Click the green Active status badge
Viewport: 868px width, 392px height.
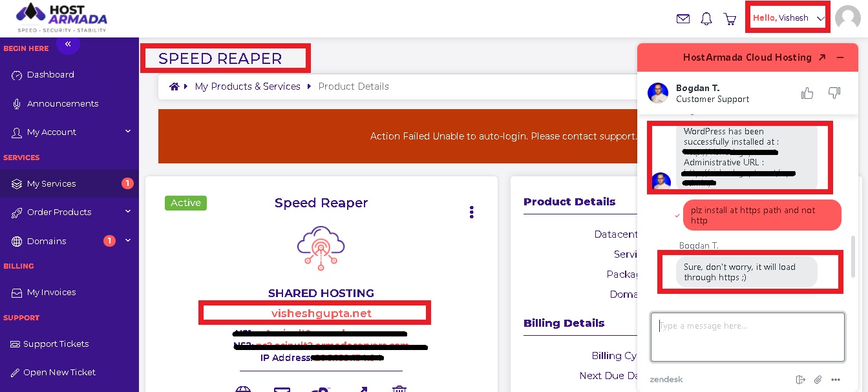[x=185, y=203]
